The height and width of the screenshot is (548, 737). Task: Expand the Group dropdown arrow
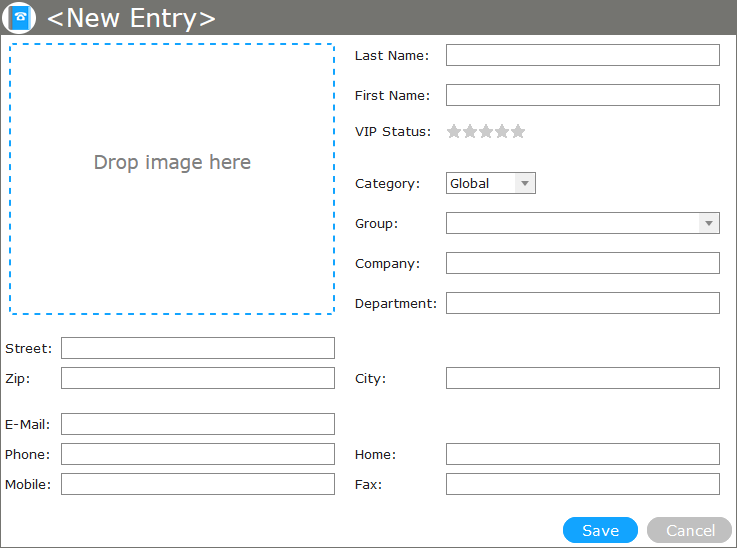709,223
